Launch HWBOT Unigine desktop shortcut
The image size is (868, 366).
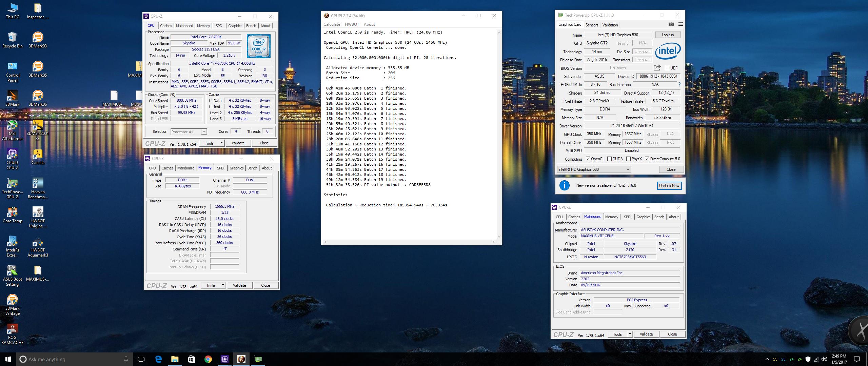[x=38, y=218]
